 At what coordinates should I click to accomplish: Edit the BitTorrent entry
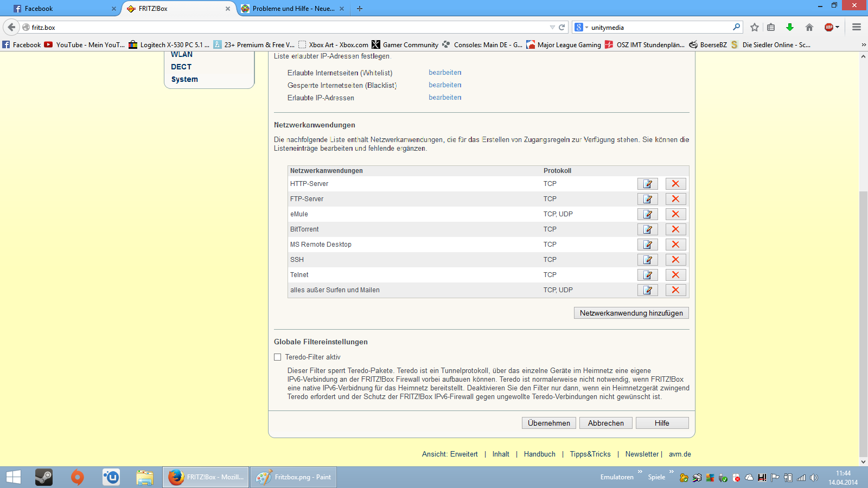pyautogui.click(x=647, y=229)
